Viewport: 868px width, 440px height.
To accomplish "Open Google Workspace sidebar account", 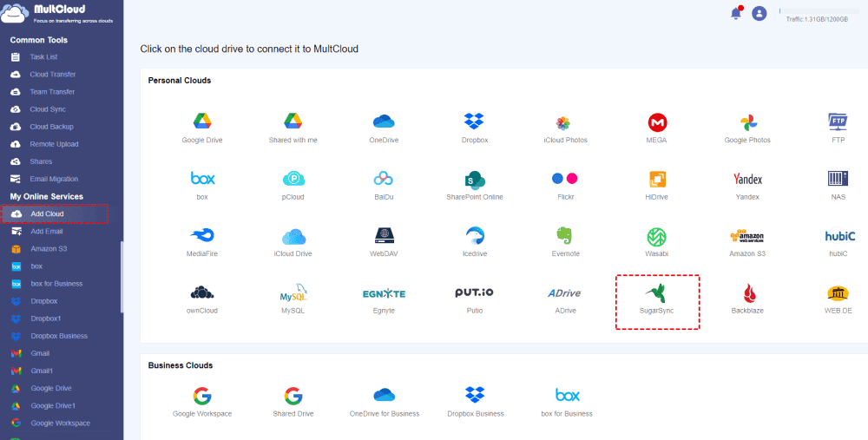I will pyautogui.click(x=61, y=423).
